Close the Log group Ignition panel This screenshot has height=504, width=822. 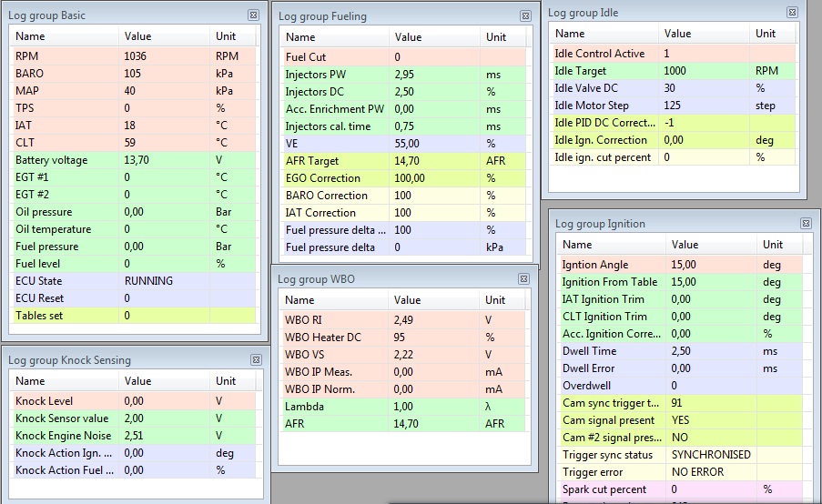point(805,223)
